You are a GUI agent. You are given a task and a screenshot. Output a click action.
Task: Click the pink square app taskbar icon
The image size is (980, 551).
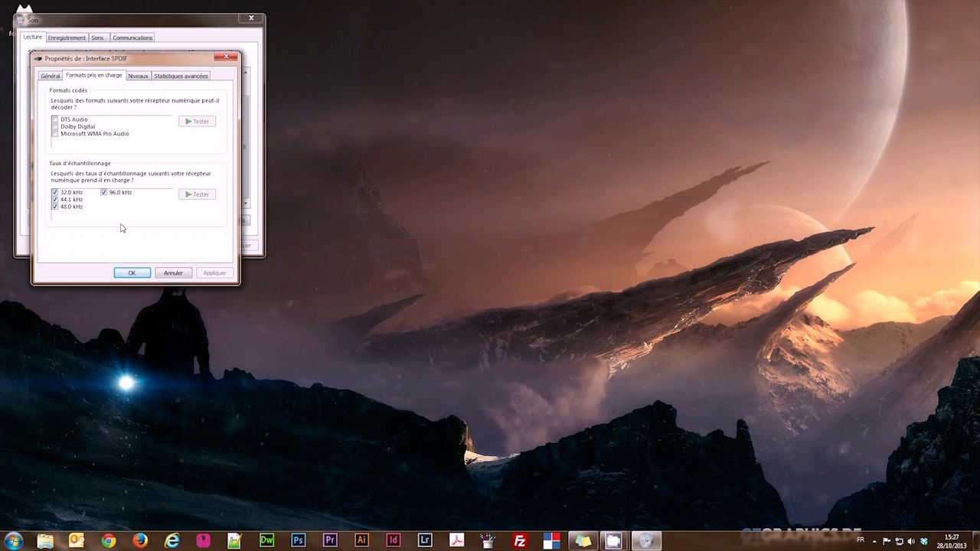pos(203,540)
